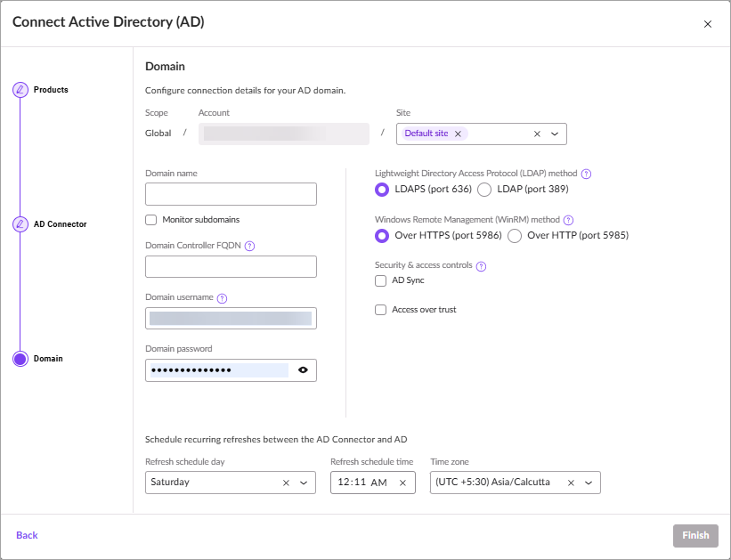This screenshot has width=731, height=560.
Task: Open LDAP method help tooltip icon
Action: pos(586,174)
